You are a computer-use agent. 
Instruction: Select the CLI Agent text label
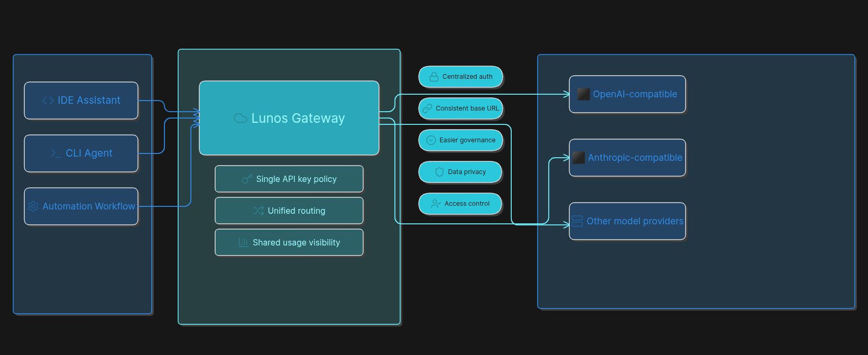89,153
